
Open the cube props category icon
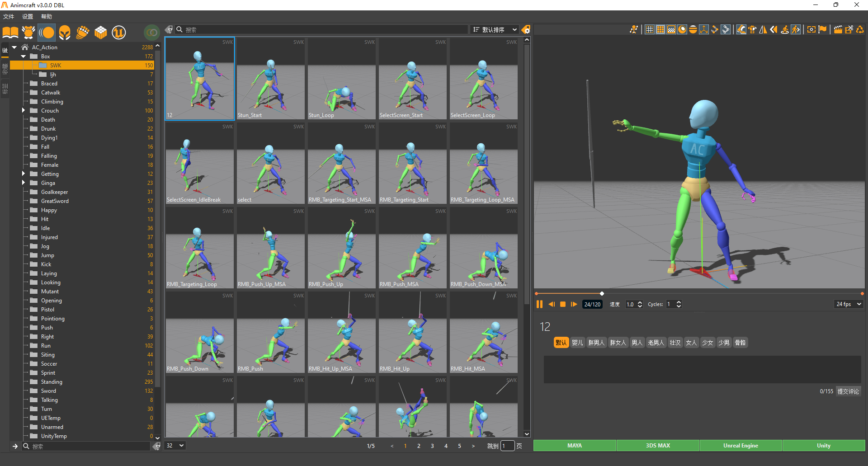pos(101,32)
